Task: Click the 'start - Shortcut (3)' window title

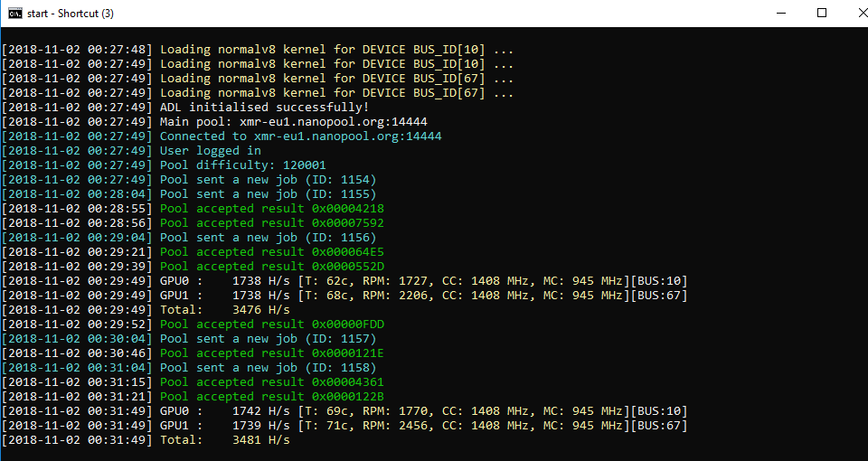Action: [71, 14]
